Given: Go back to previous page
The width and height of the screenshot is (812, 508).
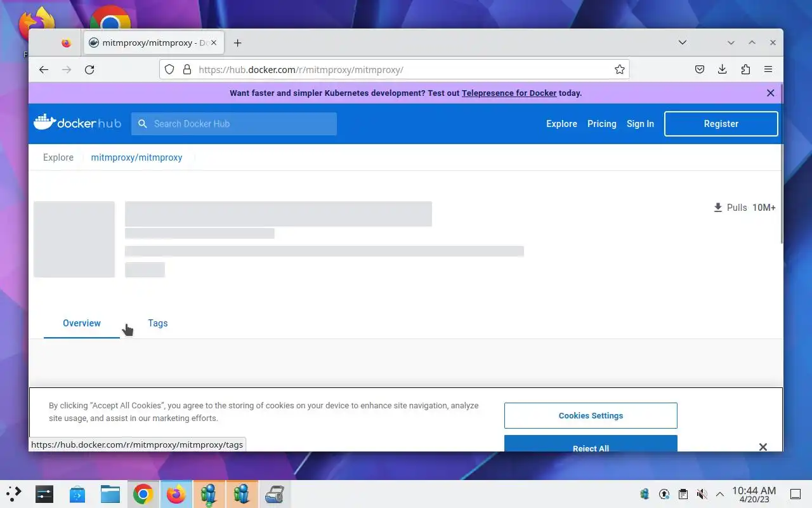Looking at the screenshot, I should tap(44, 70).
